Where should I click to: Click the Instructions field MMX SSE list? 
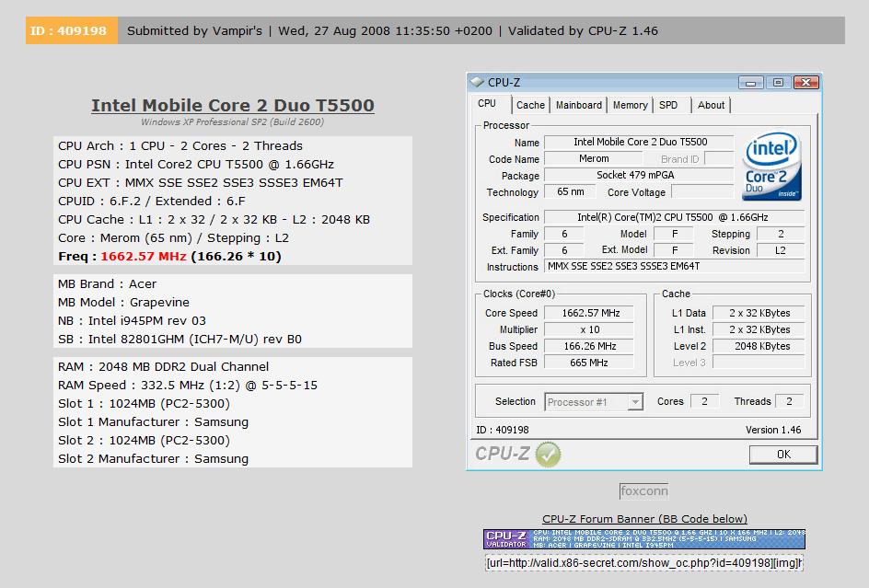(675, 267)
